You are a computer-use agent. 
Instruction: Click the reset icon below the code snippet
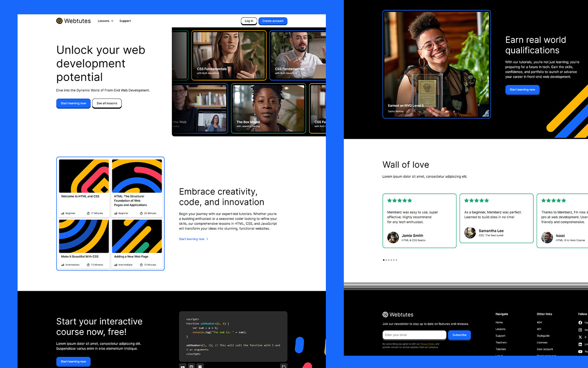284,366
